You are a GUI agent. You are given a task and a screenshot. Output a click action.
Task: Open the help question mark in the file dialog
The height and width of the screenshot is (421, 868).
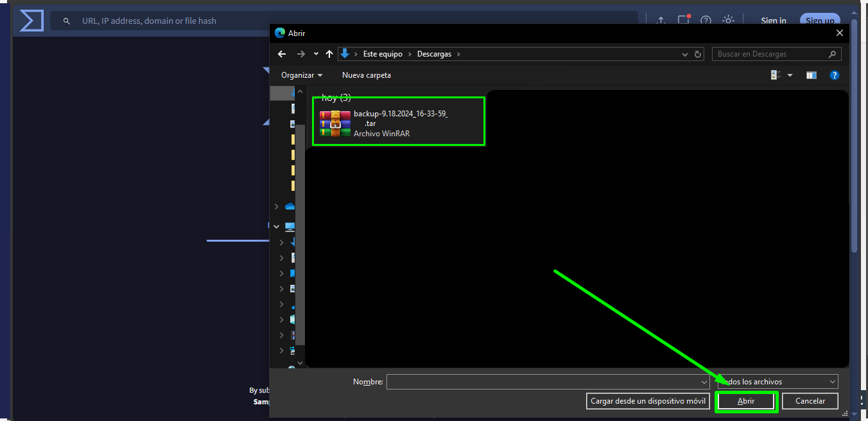coord(834,75)
